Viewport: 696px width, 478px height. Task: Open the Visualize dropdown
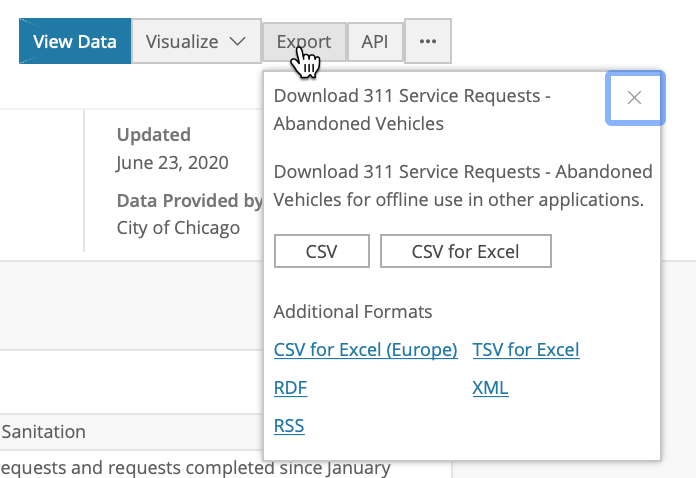[x=196, y=41]
